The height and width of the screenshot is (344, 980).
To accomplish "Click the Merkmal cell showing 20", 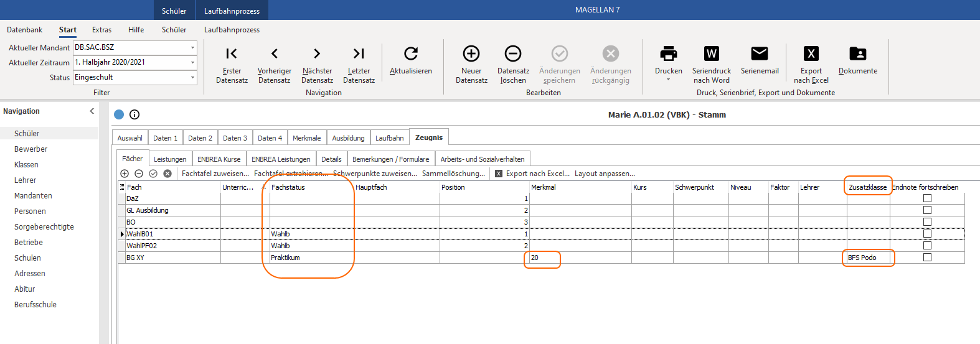I will click(580, 258).
